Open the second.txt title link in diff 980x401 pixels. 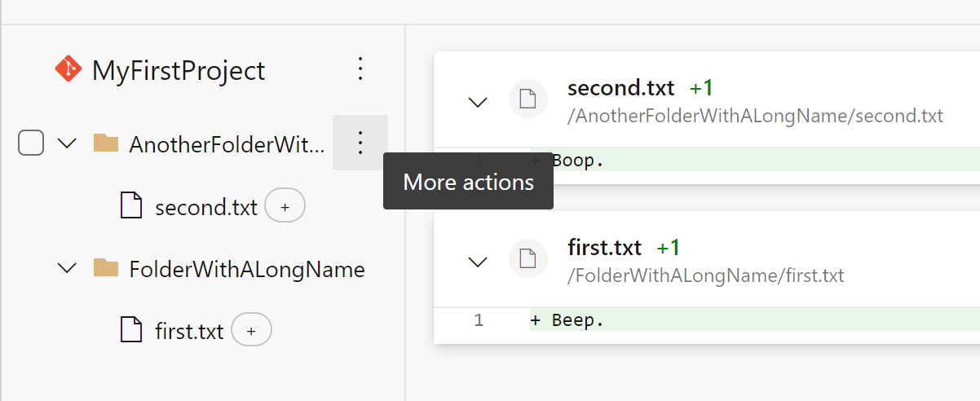[x=621, y=88]
